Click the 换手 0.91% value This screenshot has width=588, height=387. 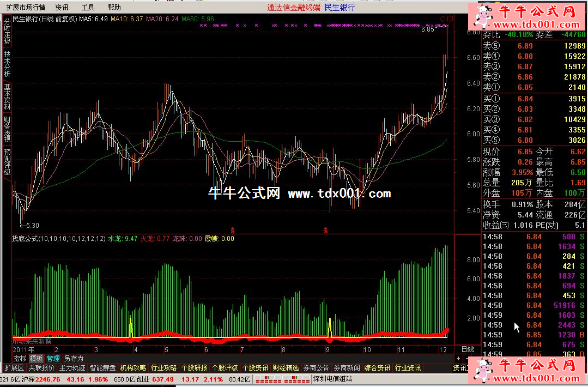click(523, 205)
